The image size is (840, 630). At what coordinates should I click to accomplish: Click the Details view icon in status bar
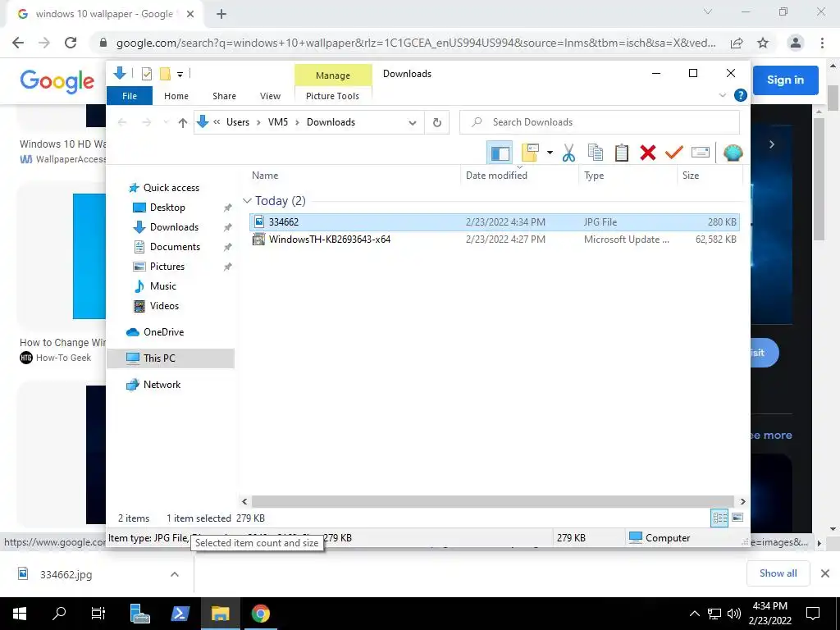[x=719, y=518]
